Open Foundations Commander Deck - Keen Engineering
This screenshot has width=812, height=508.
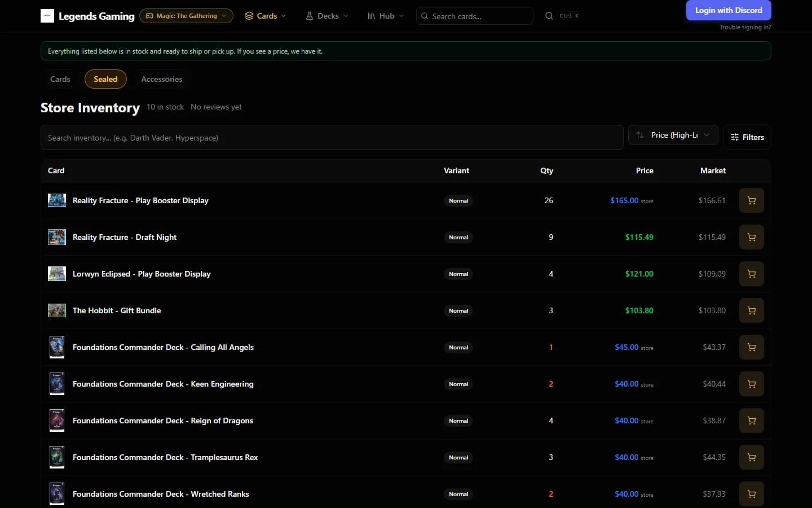pyautogui.click(x=163, y=384)
